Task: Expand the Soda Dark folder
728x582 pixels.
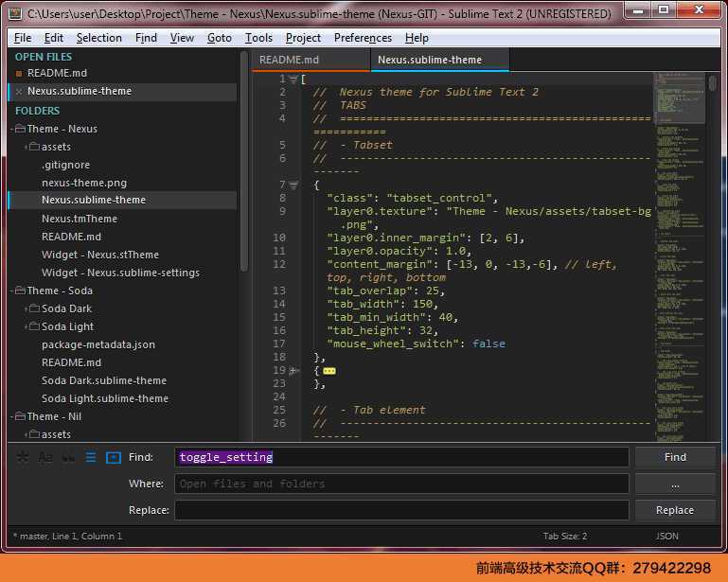Action: pyautogui.click(x=27, y=309)
